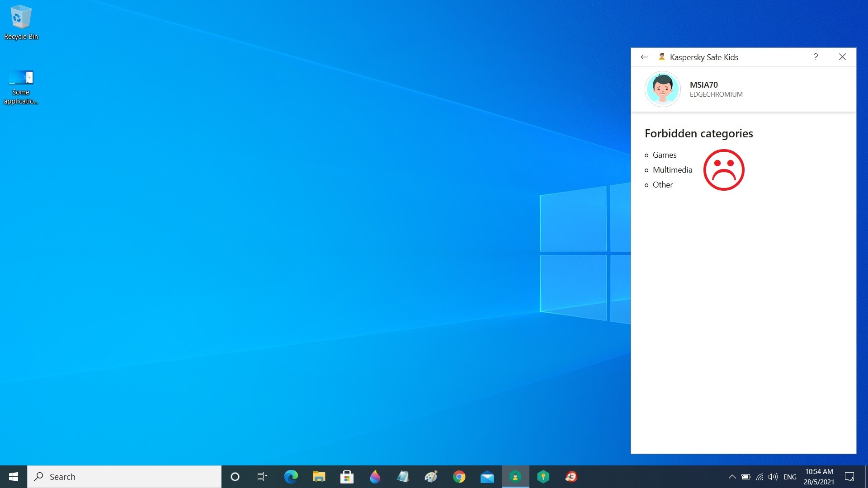The width and height of the screenshot is (868, 488).
Task: Launch Microsoft Edge from the taskbar
Action: point(291,477)
